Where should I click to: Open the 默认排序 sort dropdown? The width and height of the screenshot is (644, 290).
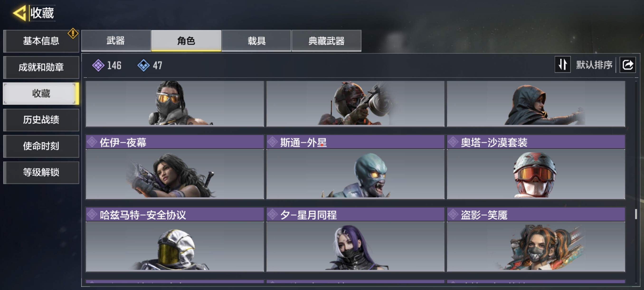click(594, 65)
